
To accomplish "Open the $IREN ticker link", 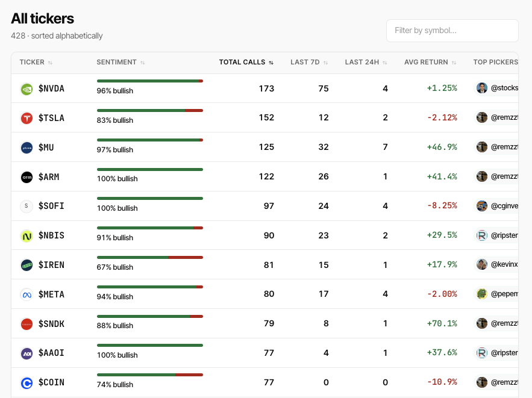I will pyautogui.click(x=51, y=265).
